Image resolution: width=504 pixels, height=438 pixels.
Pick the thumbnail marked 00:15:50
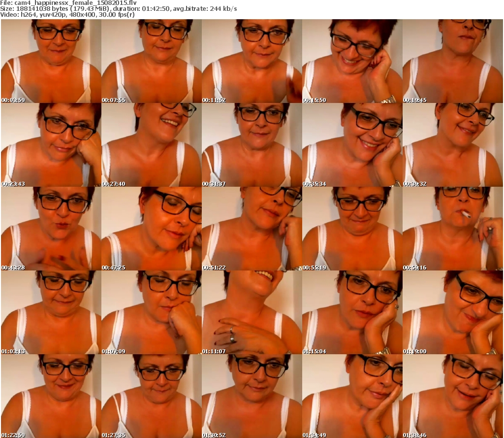(352, 61)
